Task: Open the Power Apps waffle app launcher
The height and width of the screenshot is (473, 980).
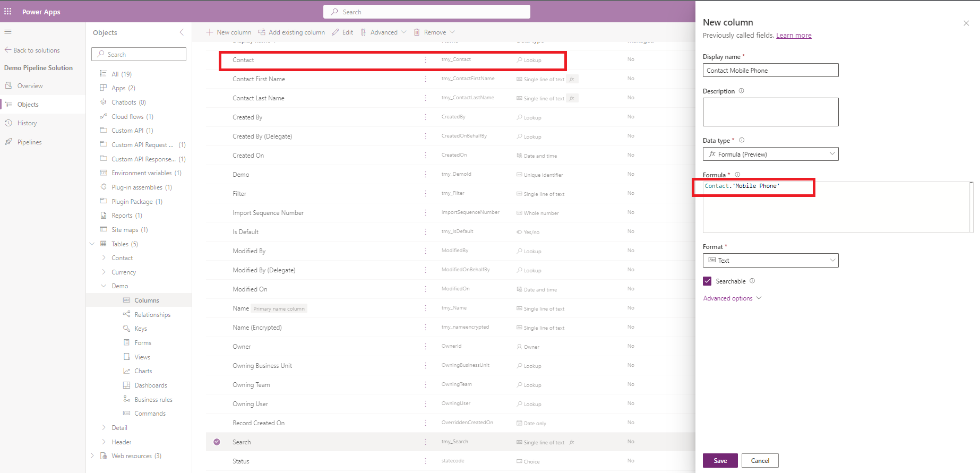Action: [8, 11]
